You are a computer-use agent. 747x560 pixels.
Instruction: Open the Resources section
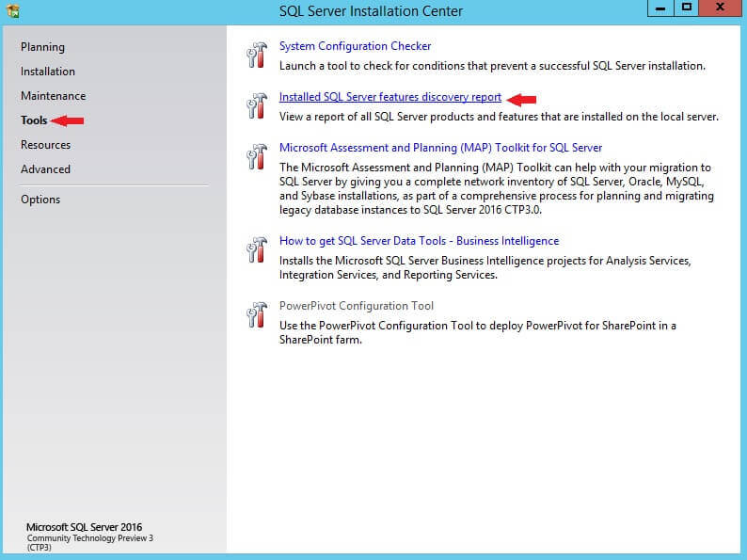point(45,145)
